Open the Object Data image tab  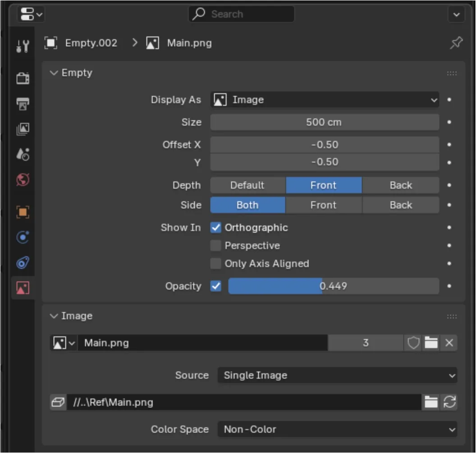pos(23,288)
